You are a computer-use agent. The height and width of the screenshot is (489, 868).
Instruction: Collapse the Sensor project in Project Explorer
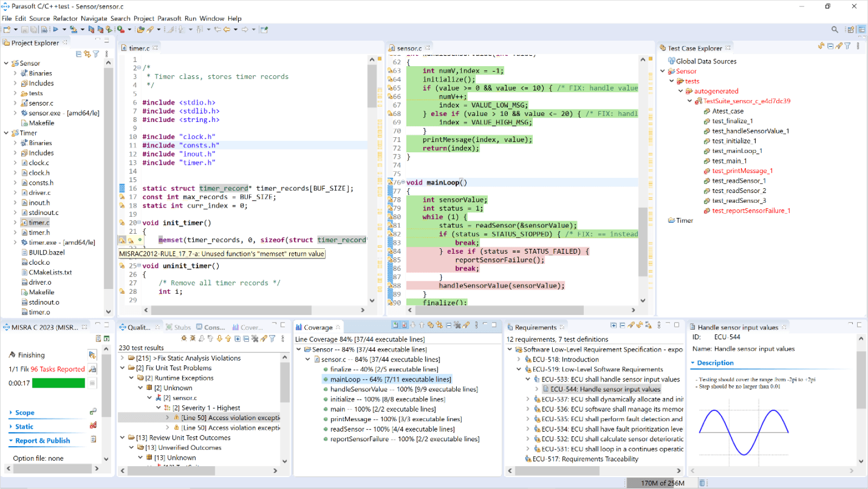click(x=5, y=63)
